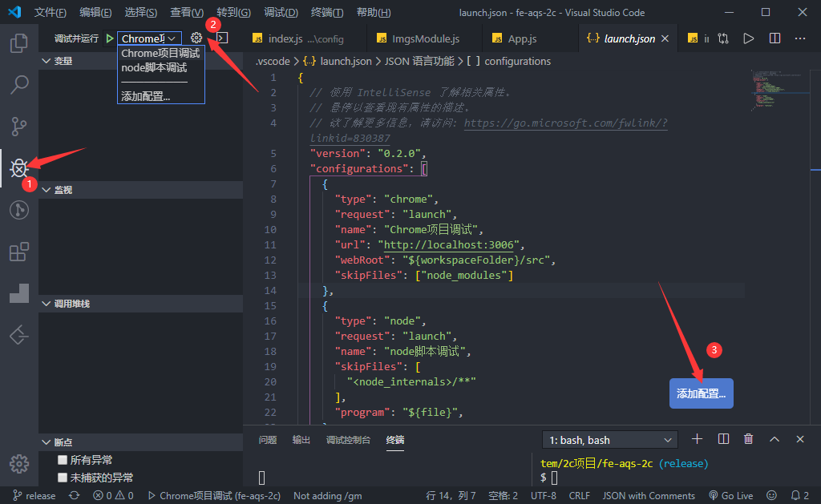Open the 终端(T) menu

[x=326, y=13]
